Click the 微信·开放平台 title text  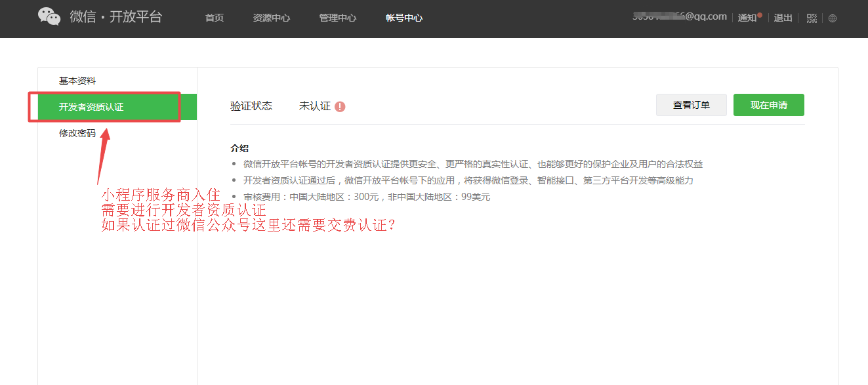click(116, 17)
